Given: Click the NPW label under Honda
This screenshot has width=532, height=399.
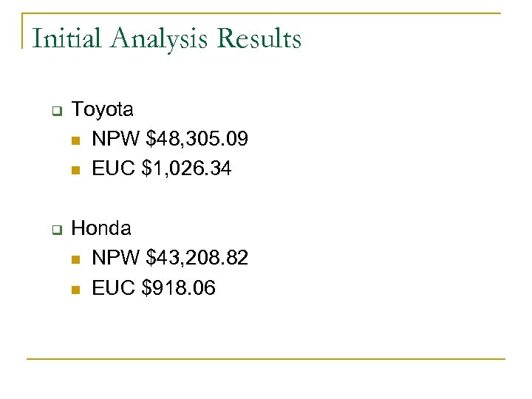Looking at the screenshot, I should (x=116, y=258).
